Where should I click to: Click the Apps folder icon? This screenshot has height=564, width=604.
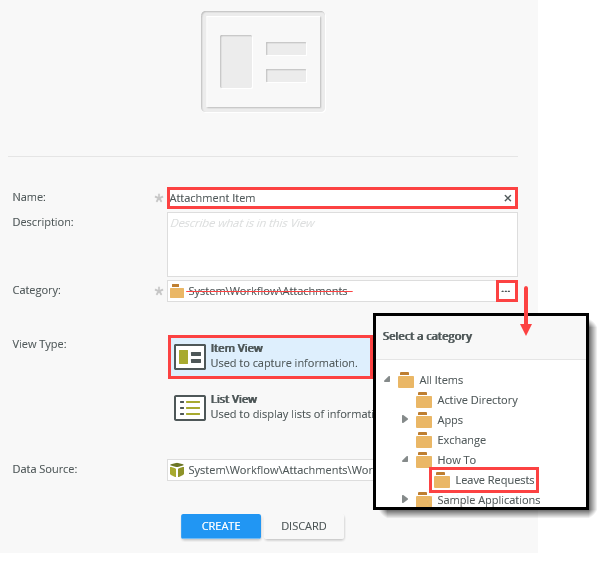pos(424,420)
